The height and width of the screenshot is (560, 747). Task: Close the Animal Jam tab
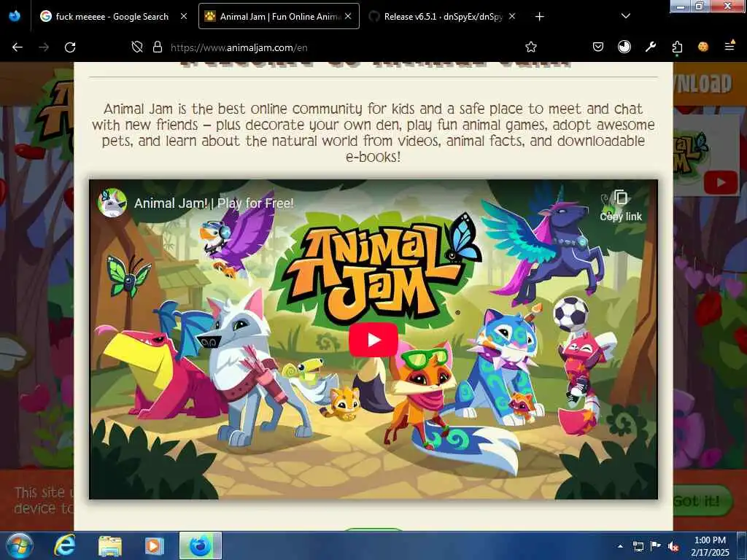pos(348,16)
